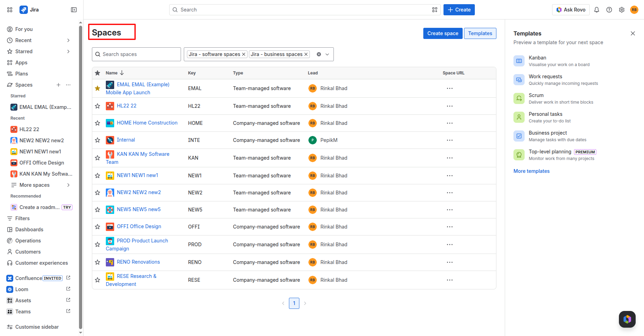Click the Kanban template icon

(519, 61)
